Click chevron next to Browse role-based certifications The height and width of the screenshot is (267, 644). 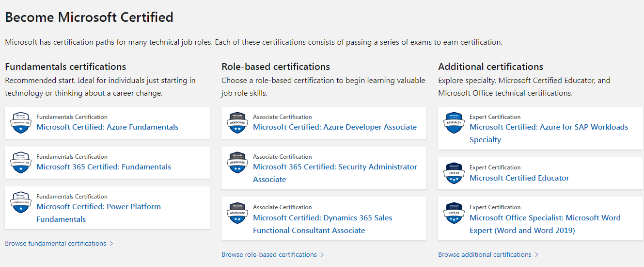click(x=322, y=255)
